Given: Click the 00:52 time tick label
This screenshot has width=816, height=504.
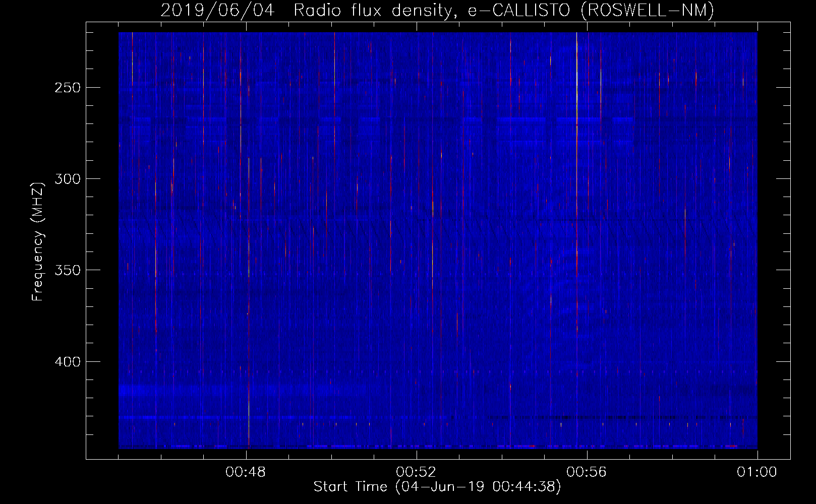Looking at the screenshot, I should (416, 472).
